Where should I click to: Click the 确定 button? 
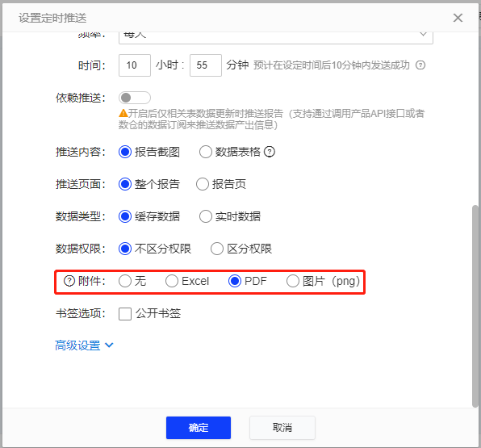click(x=199, y=428)
